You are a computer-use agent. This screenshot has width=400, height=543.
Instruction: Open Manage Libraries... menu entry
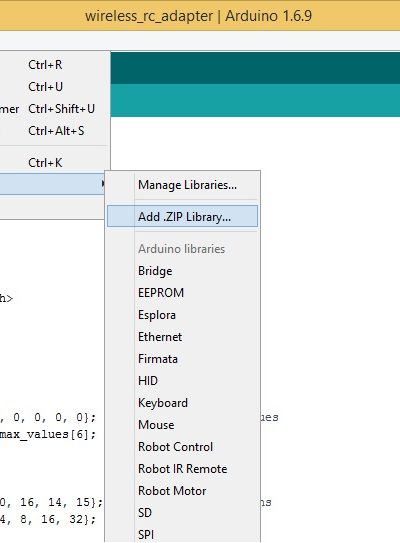182,185
